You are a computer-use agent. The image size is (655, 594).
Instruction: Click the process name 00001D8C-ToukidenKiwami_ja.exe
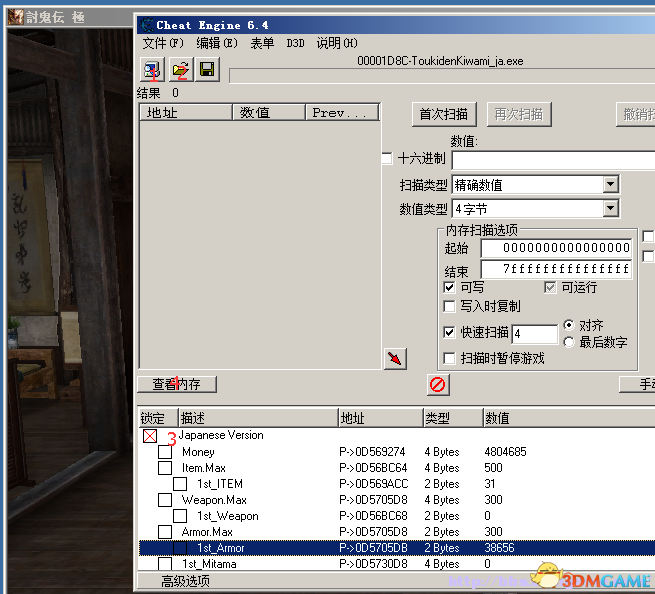[440, 61]
